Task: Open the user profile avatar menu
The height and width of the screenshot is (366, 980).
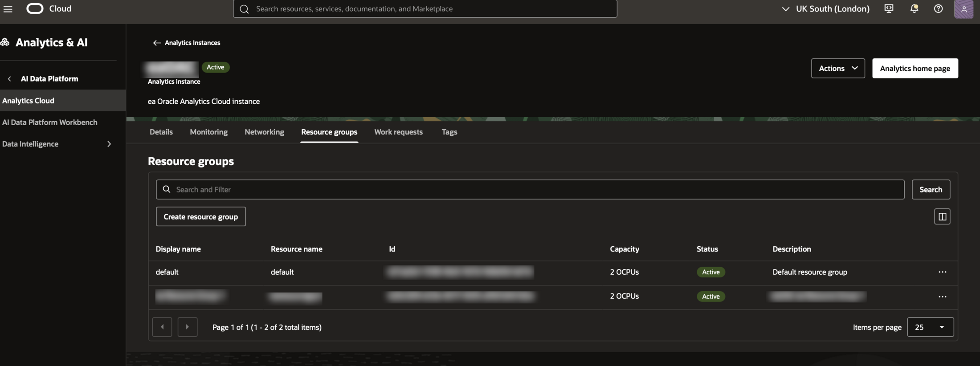Action: point(964,8)
